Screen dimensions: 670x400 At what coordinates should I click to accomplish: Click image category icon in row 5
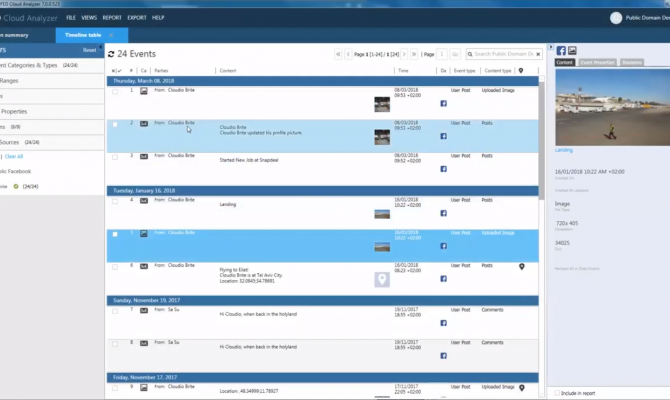pyautogui.click(x=144, y=233)
